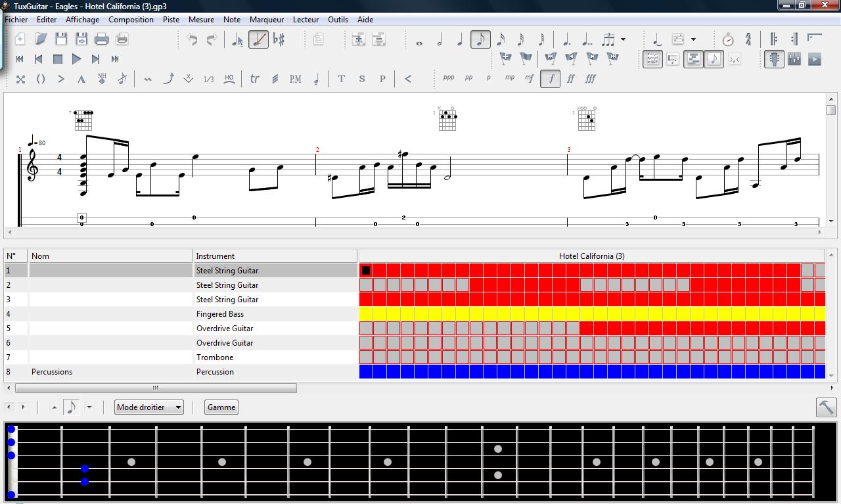Open the Marqueur menu

point(267,20)
